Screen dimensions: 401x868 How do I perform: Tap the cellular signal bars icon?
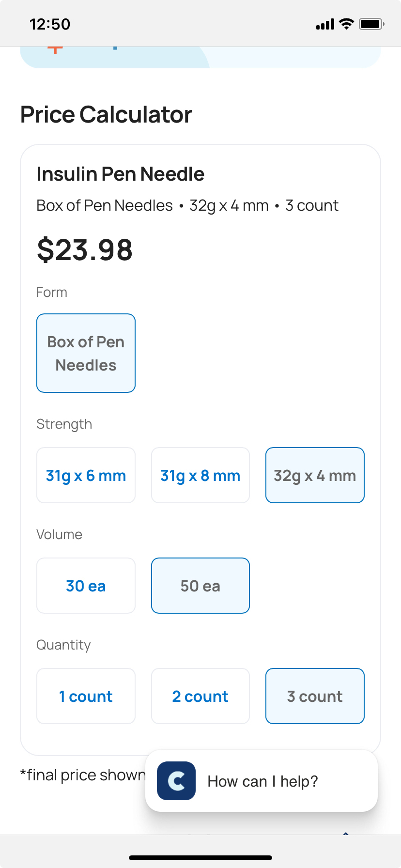[x=325, y=24]
